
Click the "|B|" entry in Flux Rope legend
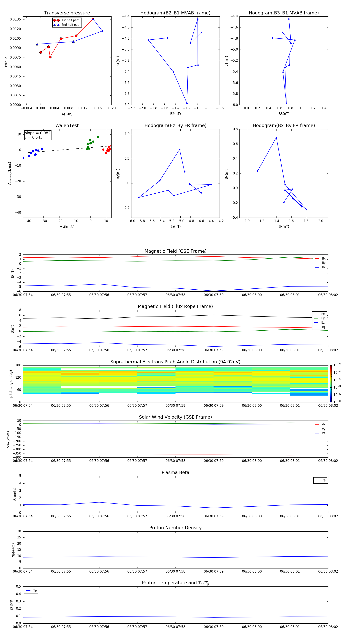click(320, 327)
